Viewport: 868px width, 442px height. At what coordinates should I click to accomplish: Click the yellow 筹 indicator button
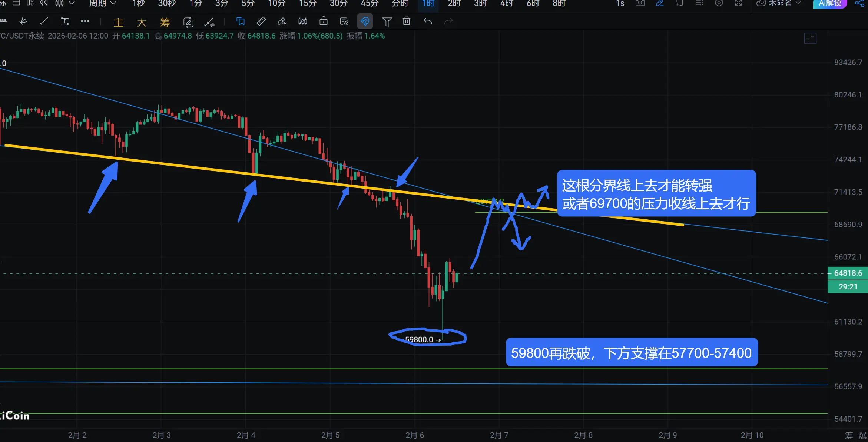tap(165, 22)
